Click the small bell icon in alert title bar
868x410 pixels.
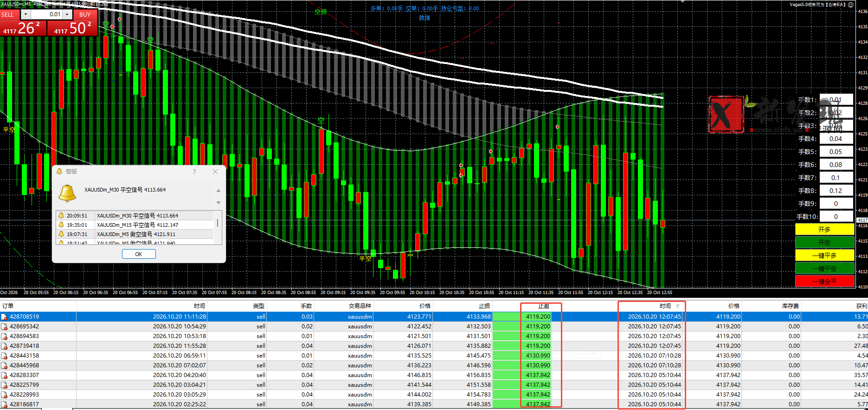pyautogui.click(x=59, y=172)
